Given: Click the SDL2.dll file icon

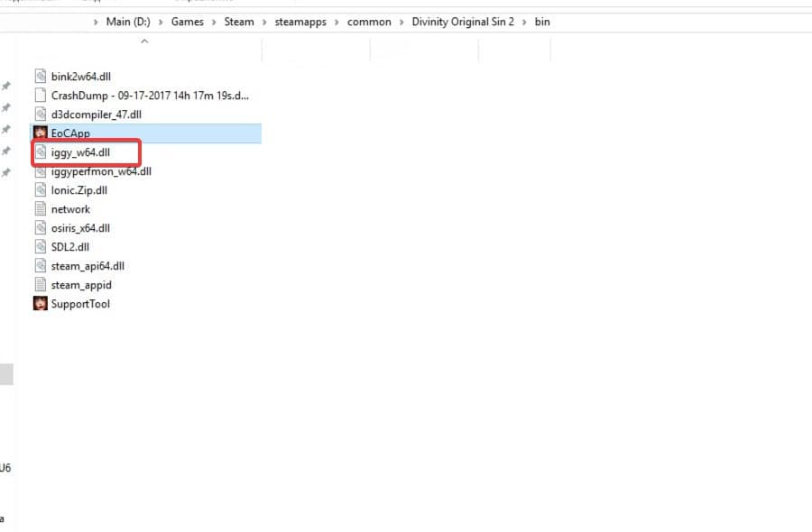Looking at the screenshot, I should (x=41, y=247).
